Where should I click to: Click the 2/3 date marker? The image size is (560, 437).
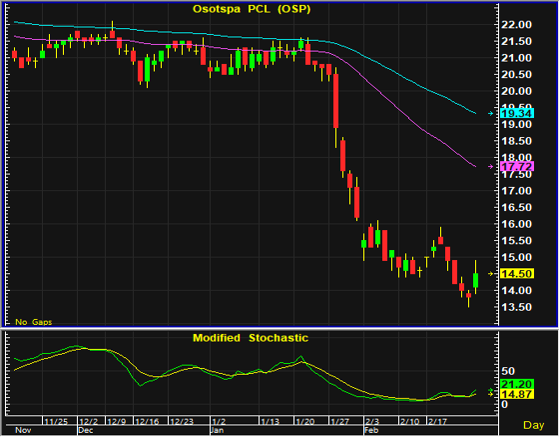tap(372, 422)
